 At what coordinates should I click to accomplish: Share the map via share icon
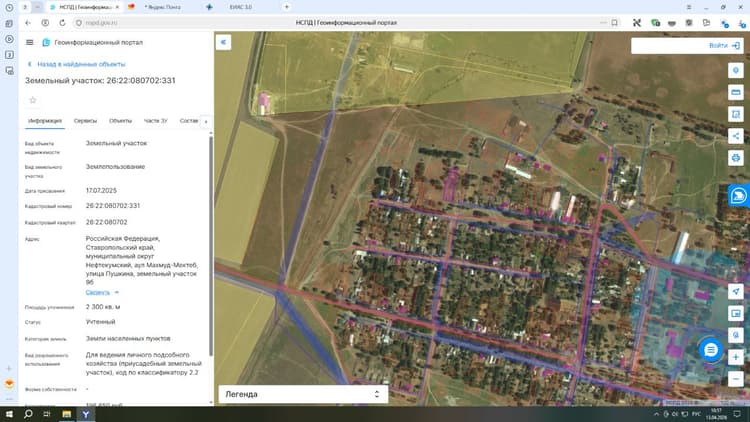tap(736, 136)
